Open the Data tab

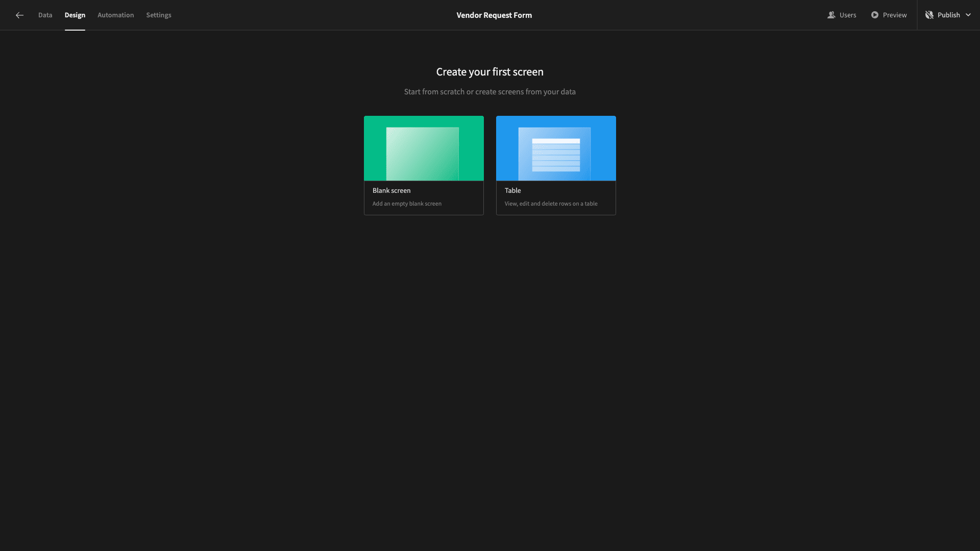45,15
